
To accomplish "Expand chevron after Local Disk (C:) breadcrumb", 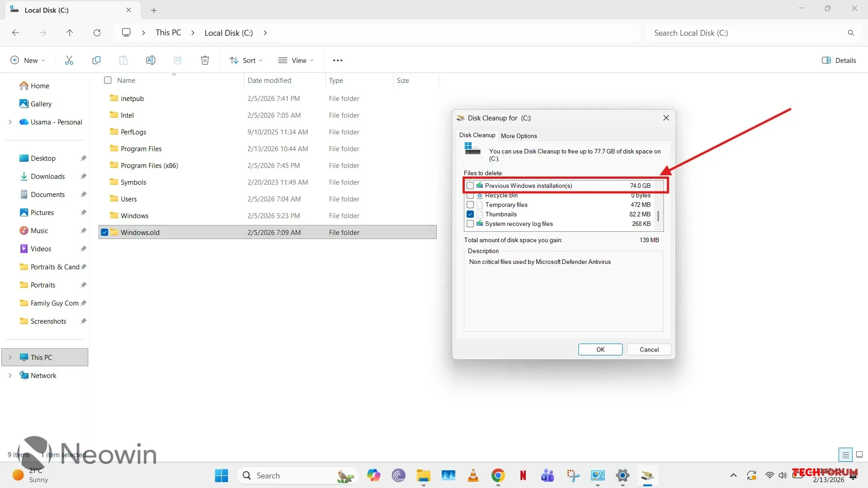I will [x=265, y=33].
